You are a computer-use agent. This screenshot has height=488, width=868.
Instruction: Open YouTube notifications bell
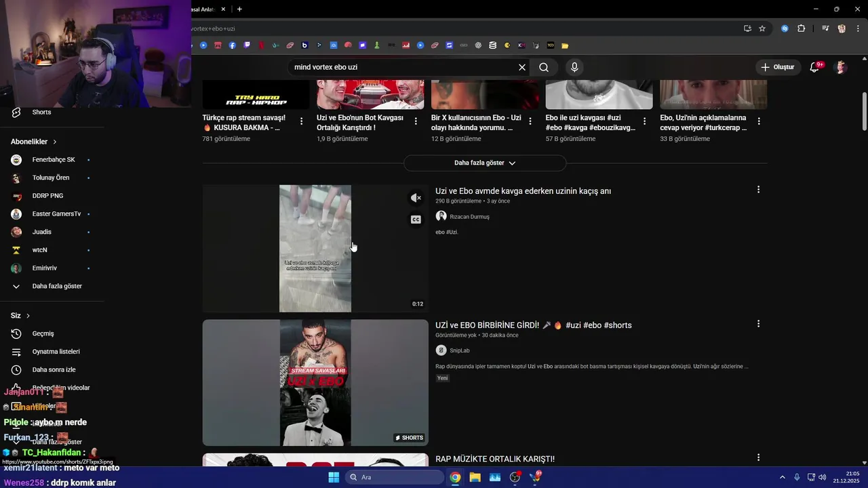(815, 67)
